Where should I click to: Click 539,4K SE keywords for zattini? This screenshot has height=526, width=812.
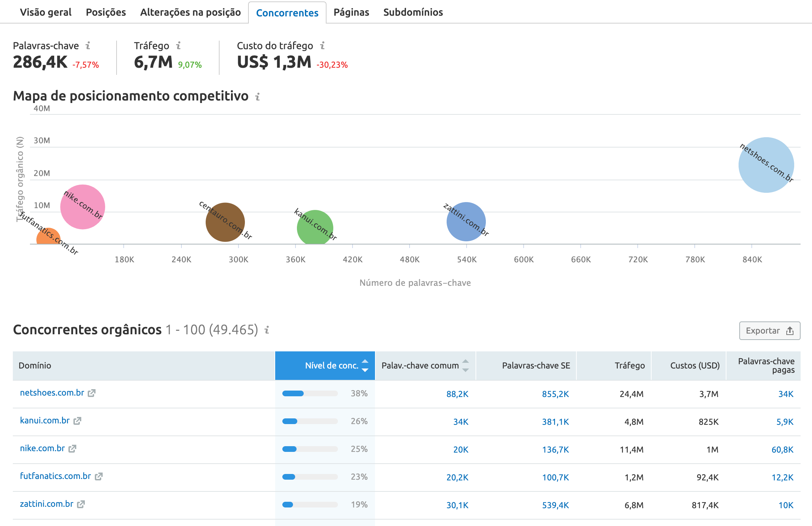[555, 505]
